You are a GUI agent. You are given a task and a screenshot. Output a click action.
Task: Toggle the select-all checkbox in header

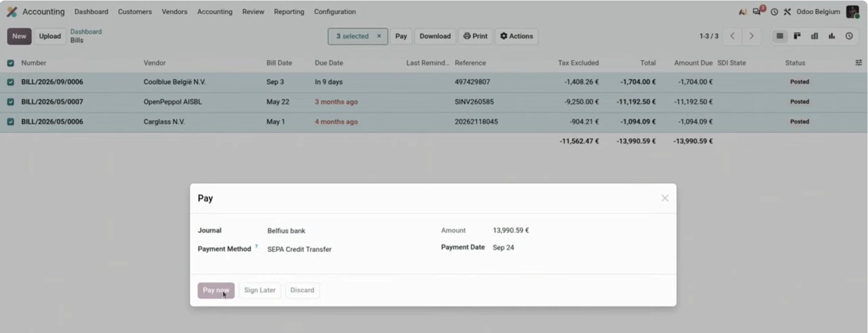click(x=10, y=63)
